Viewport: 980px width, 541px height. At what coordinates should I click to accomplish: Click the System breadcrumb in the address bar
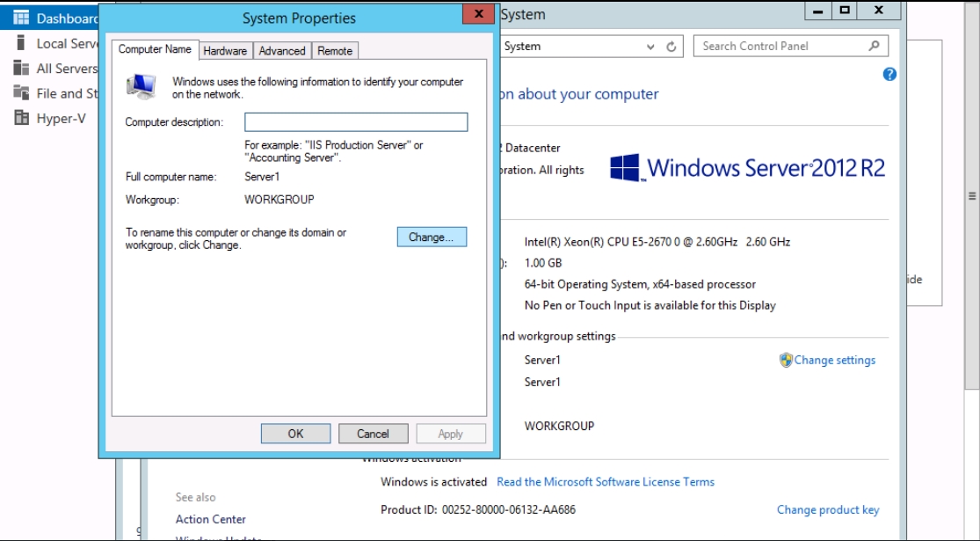click(x=522, y=47)
